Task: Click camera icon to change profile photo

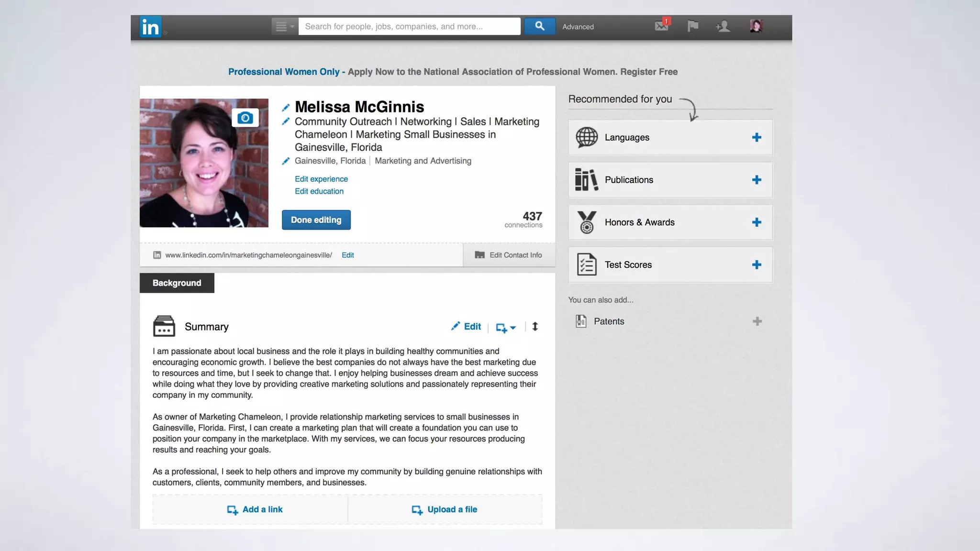Action: (x=245, y=118)
